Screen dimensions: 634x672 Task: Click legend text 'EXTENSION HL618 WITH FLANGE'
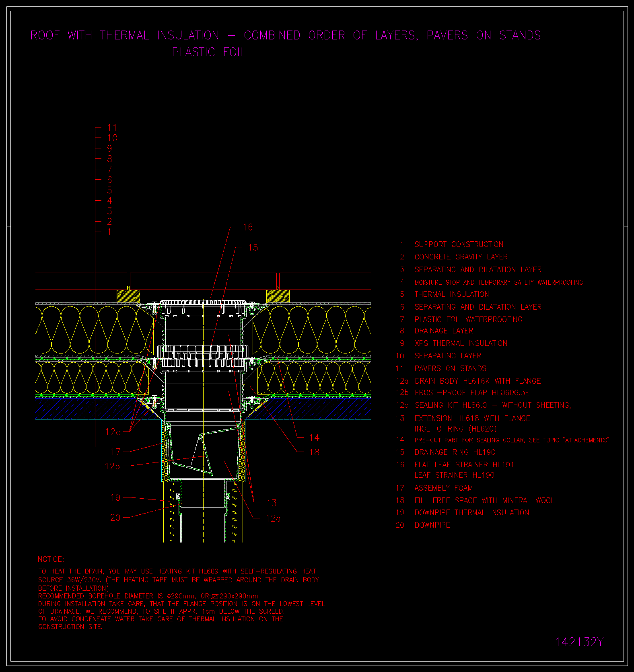pos(472,419)
